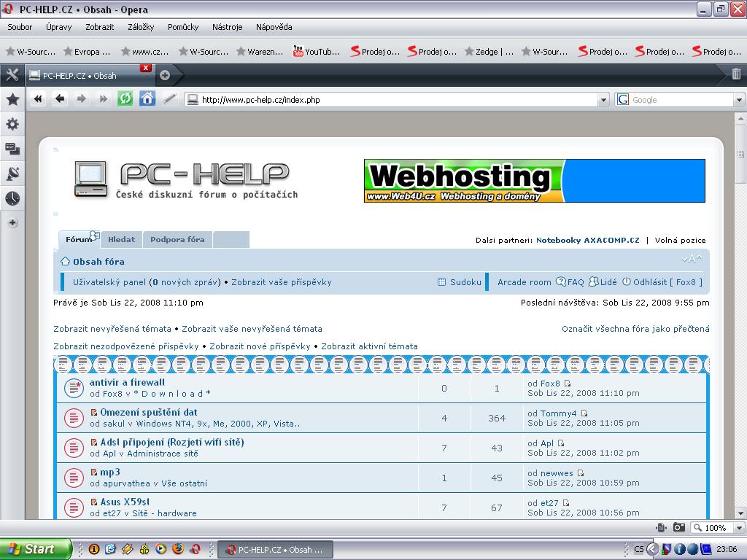Open the Evropa bookmark

[88, 52]
